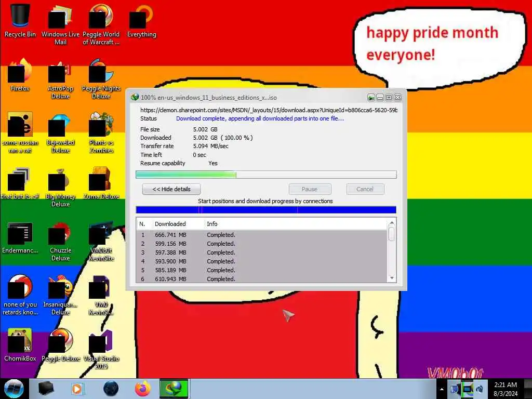This screenshot has height=399, width=532.
Task: Select the Peggle Deluxe desktop icon
Action: [60, 345]
